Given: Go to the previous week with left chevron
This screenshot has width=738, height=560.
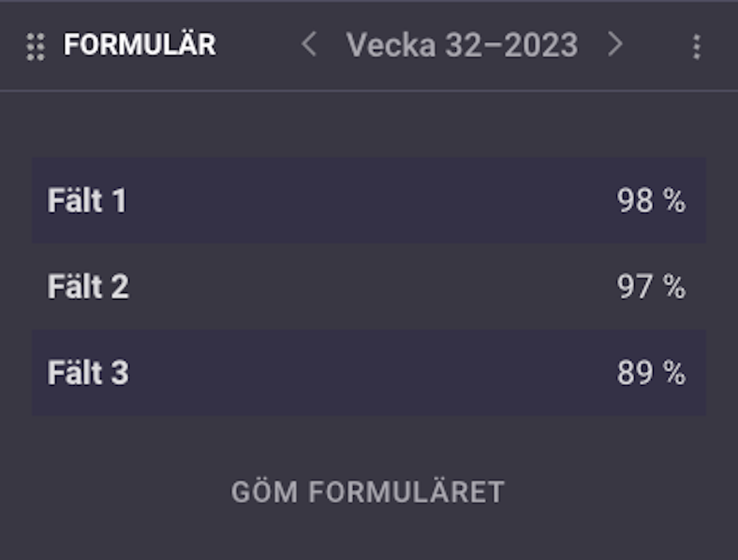Looking at the screenshot, I should [309, 45].
